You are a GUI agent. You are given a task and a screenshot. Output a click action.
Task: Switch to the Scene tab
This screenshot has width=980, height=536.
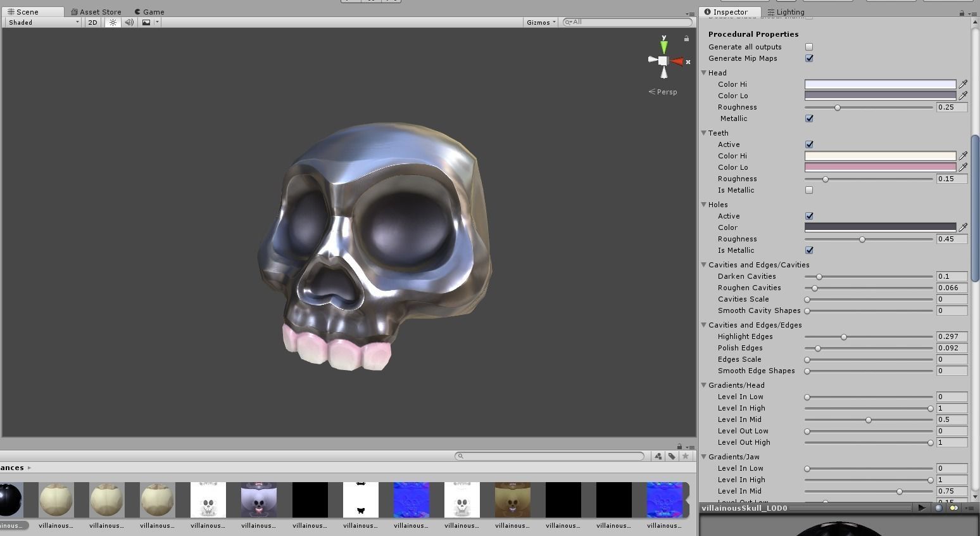pyautogui.click(x=32, y=12)
